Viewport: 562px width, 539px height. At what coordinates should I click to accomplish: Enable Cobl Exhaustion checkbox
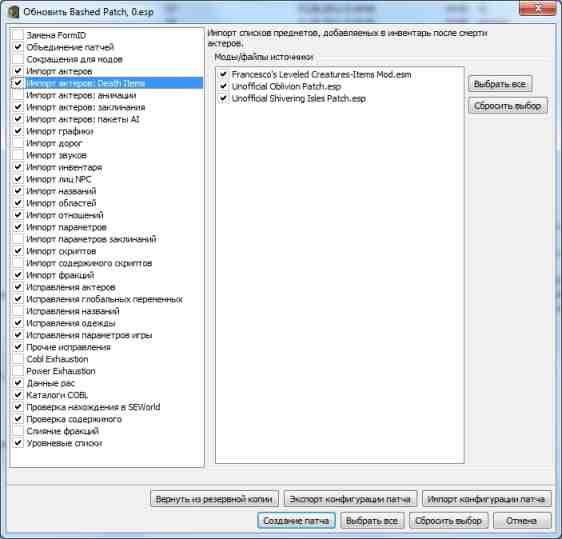click(18, 359)
